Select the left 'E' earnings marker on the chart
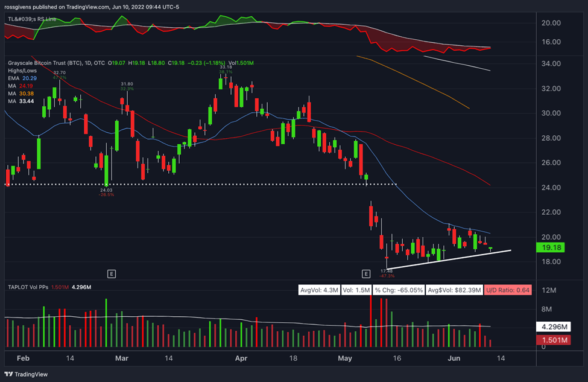This screenshot has height=382, width=588. [x=112, y=273]
